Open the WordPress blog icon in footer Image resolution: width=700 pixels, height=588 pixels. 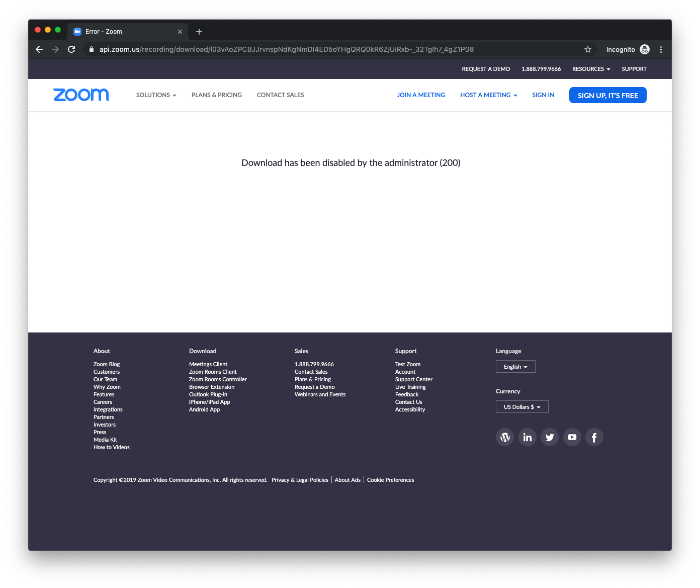point(505,437)
